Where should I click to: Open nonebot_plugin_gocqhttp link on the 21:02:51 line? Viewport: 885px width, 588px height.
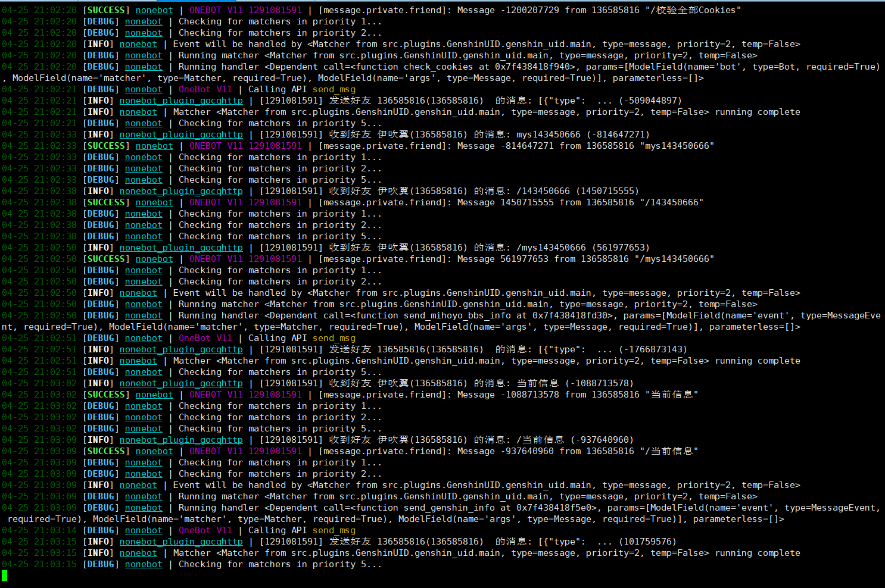181,349
